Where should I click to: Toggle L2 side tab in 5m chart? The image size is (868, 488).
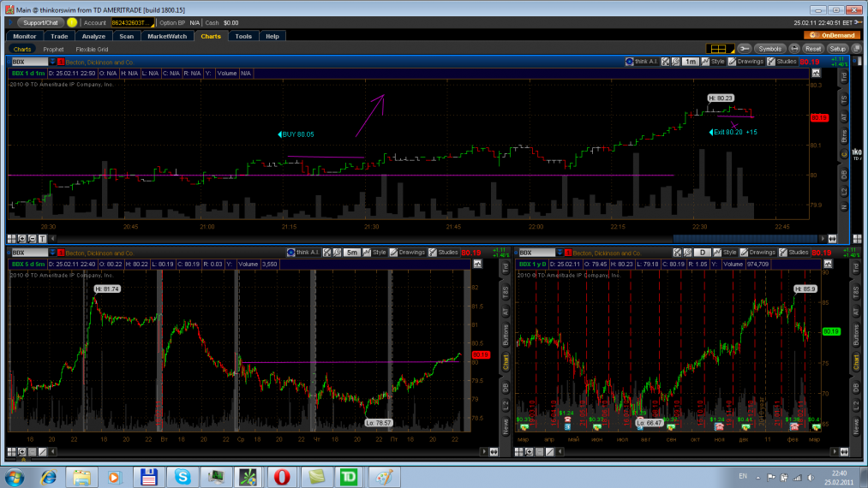pos(506,406)
